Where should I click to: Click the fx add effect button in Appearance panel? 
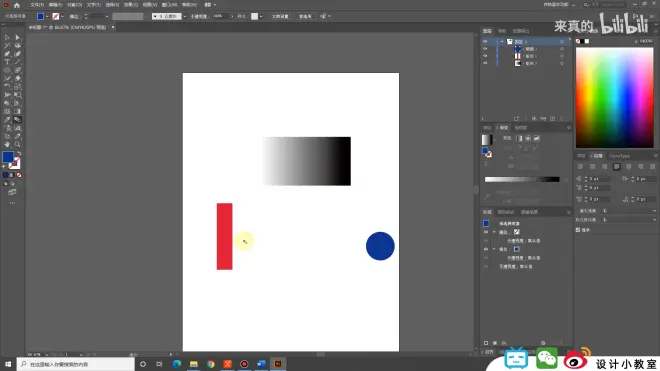point(504,343)
